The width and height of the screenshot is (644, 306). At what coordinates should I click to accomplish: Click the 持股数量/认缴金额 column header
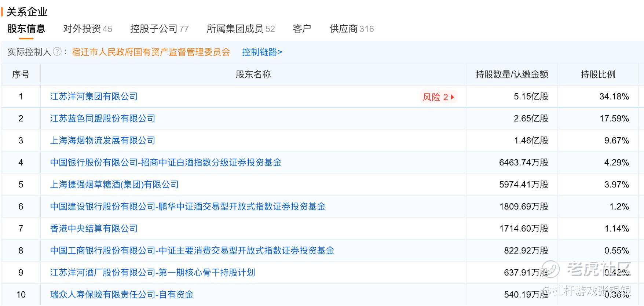click(x=512, y=74)
